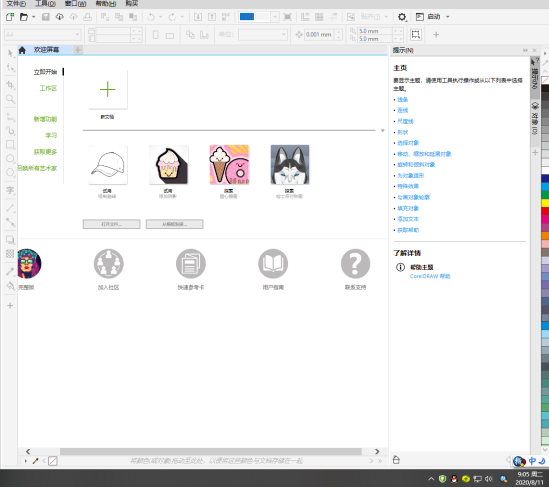Select the Eyedropper tool in toolbox
The width and height of the screenshot is (549, 488).
[10, 271]
